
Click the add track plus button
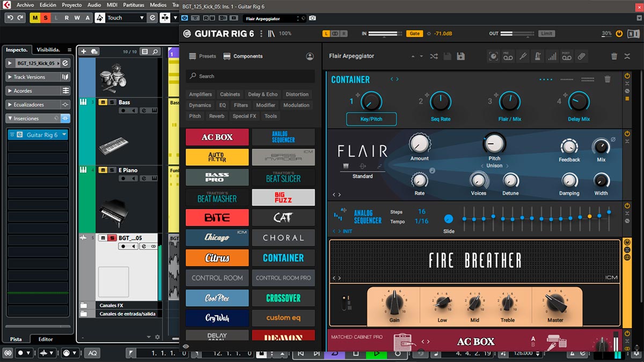pos(83,51)
